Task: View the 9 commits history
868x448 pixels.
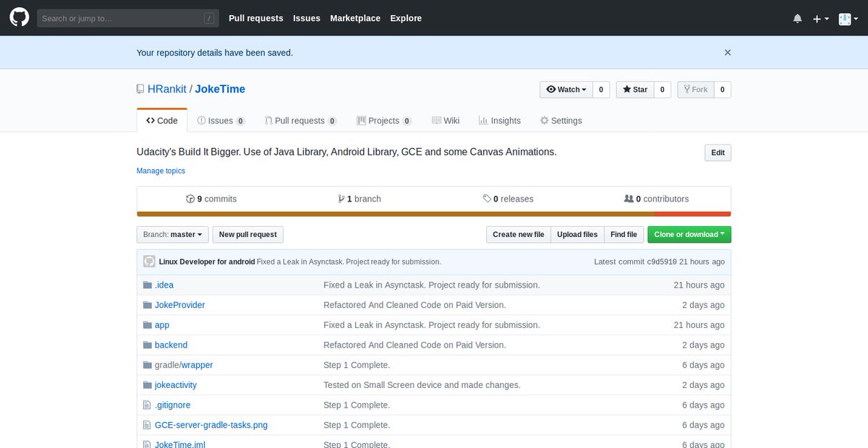Action: (x=211, y=199)
